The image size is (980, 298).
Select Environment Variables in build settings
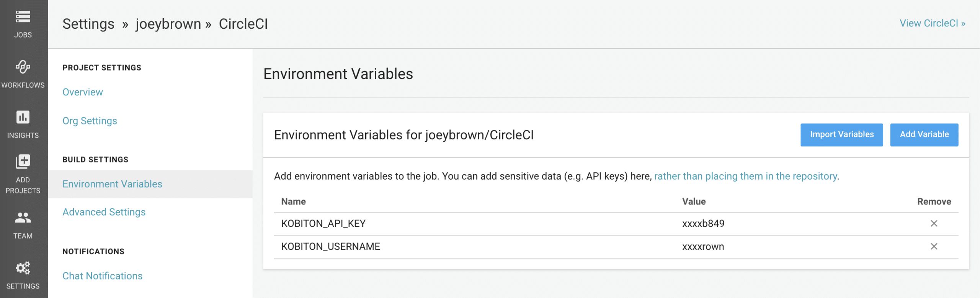coord(112,184)
